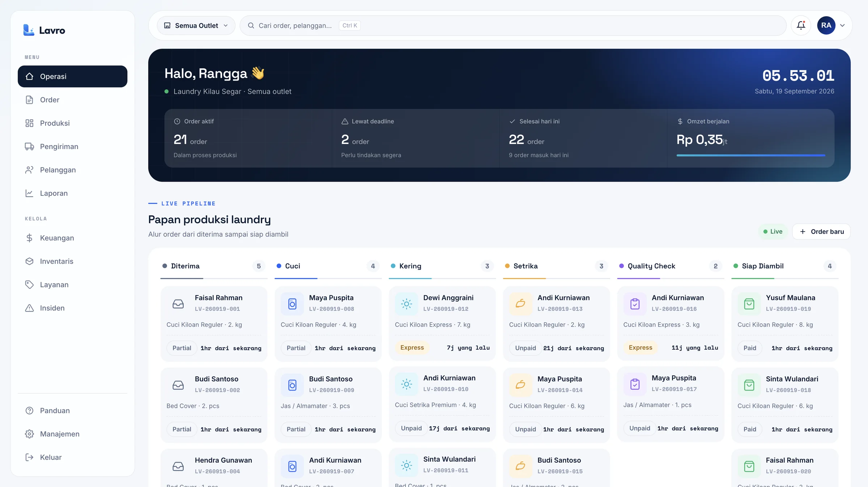
Task: Click the Siap Diambil column header
Action: click(785, 266)
